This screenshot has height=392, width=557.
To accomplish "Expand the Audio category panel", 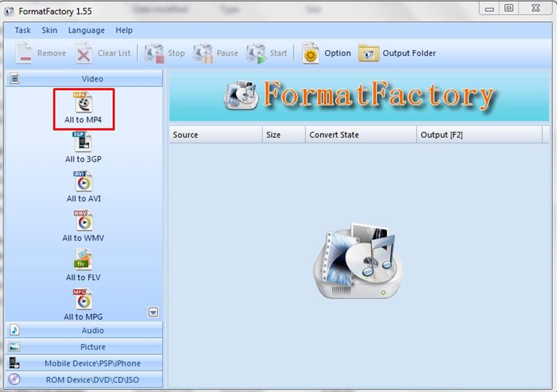I will (x=84, y=330).
